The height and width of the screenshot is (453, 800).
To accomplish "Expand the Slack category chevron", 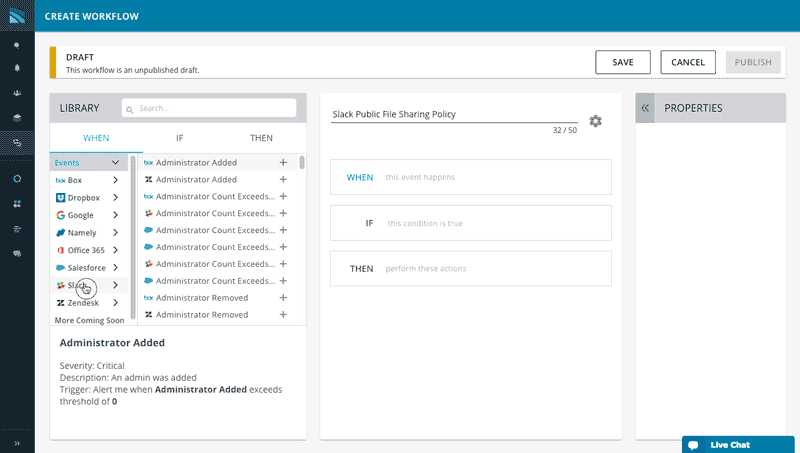I will 115,285.
